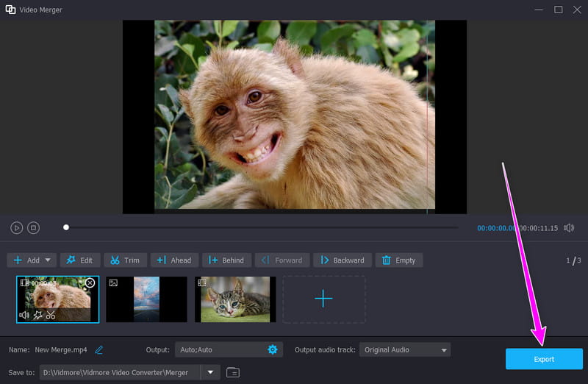Open output settings gear icon

(x=273, y=349)
